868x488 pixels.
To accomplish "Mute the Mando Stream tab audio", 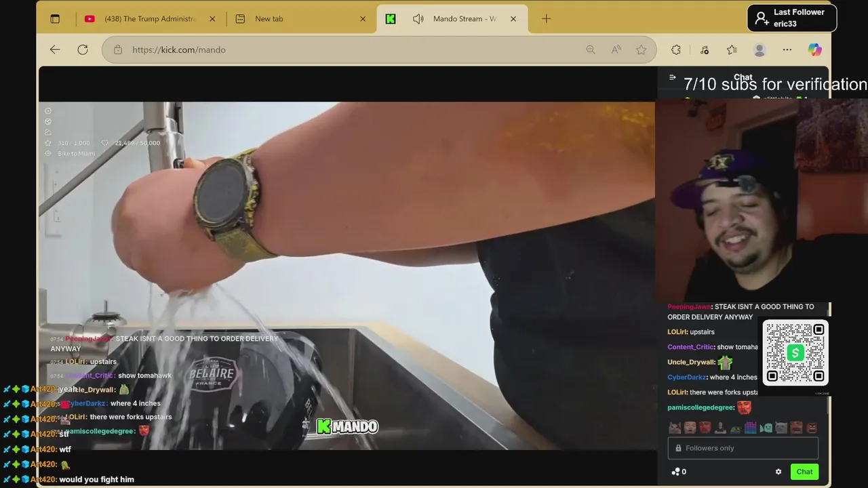I will click(x=418, y=19).
